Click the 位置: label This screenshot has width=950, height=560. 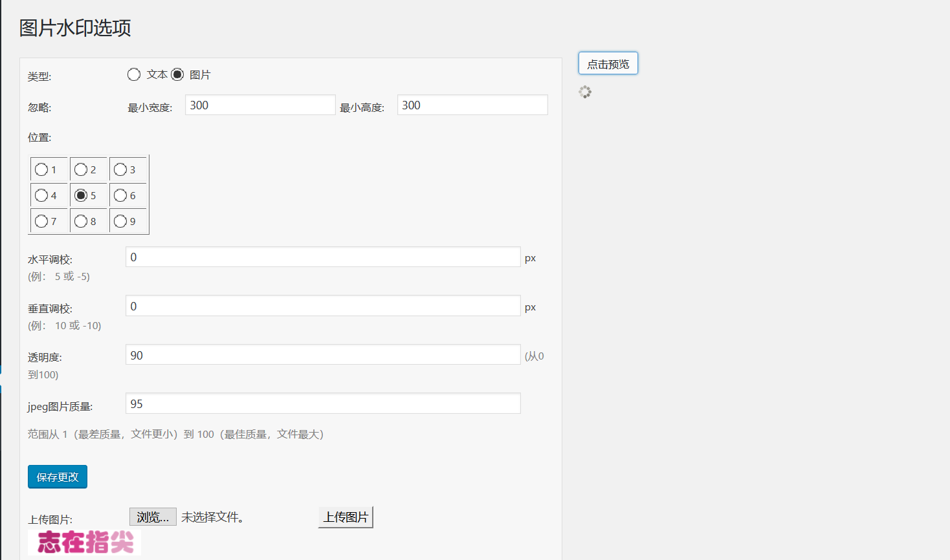[39, 137]
